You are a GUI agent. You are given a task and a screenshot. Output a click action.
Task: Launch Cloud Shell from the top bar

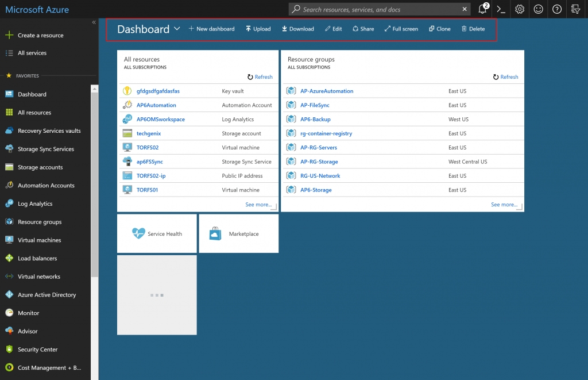tap(501, 9)
